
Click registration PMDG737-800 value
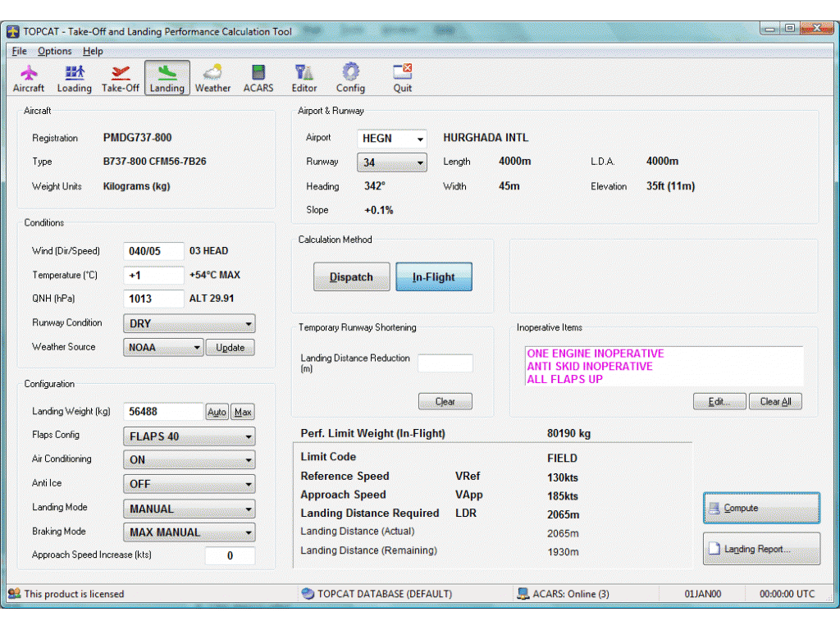pyautogui.click(x=137, y=138)
